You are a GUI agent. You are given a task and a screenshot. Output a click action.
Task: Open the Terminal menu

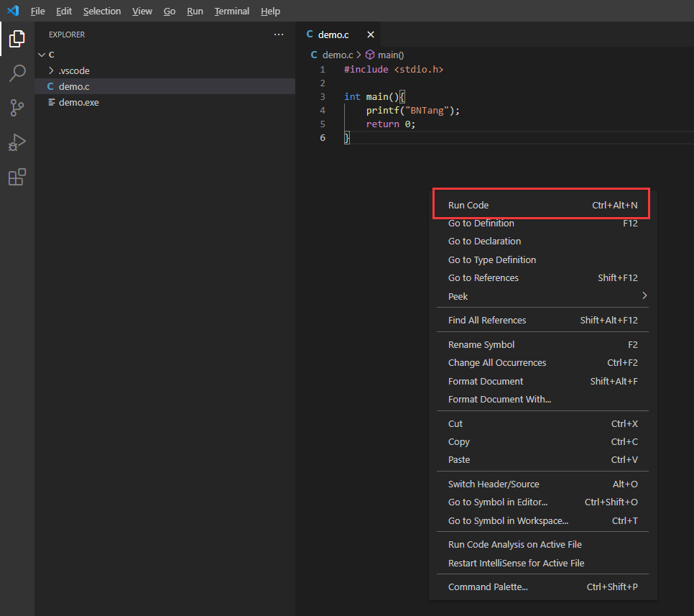(x=231, y=11)
